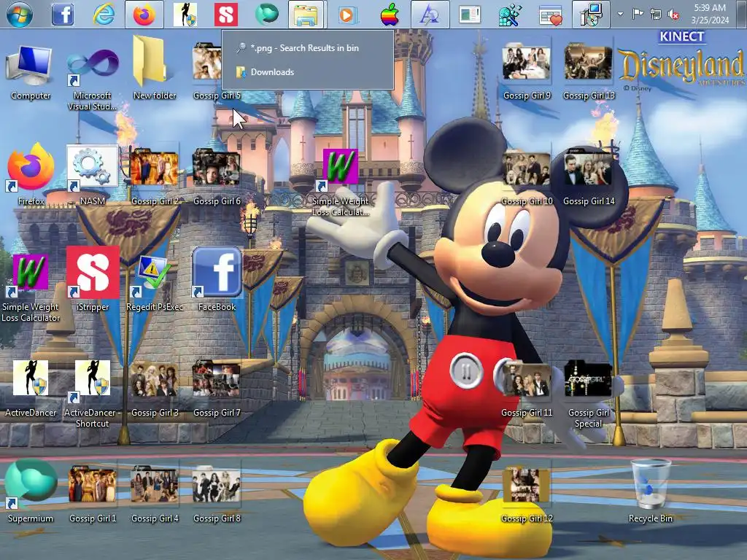This screenshot has height=560, width=747.
Task: Select Regedit PsExec shortcut
Action: (x=155, y=283)
